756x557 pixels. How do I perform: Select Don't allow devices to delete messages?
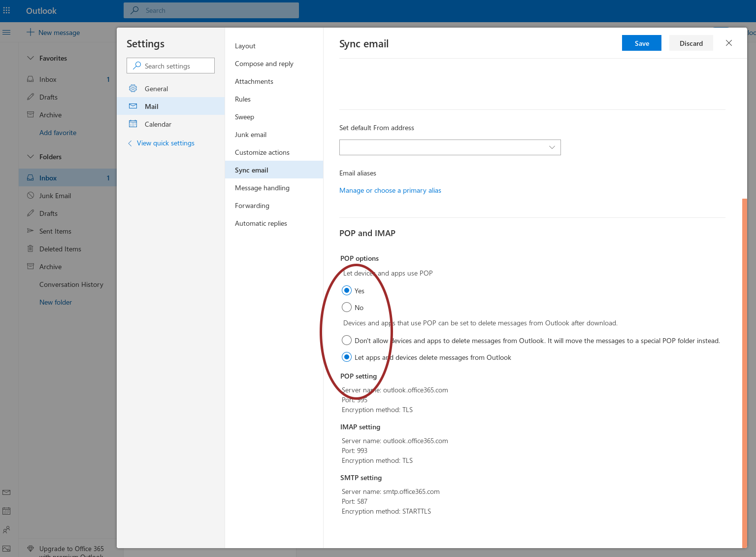pyautogui.click(x=347, y=340)
